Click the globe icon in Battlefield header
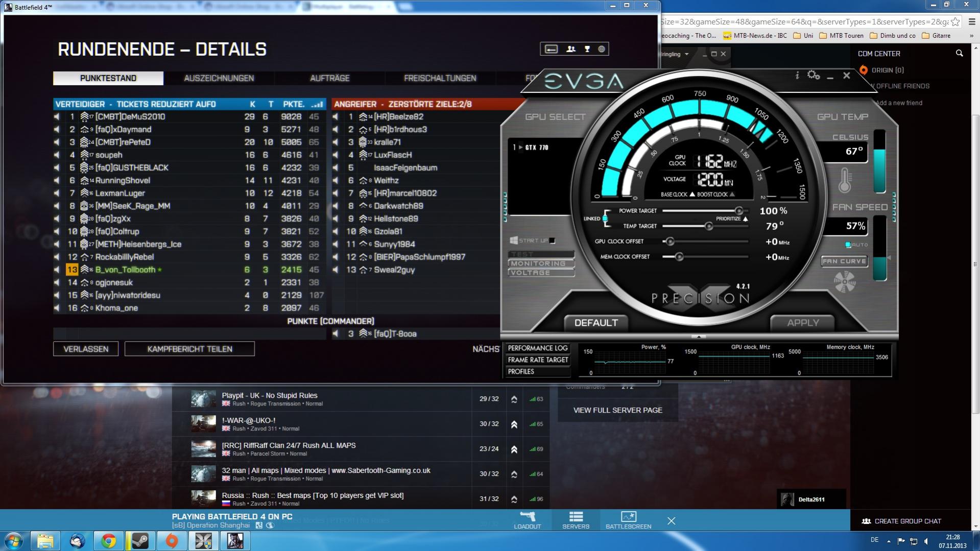 [x=602, y=49]
